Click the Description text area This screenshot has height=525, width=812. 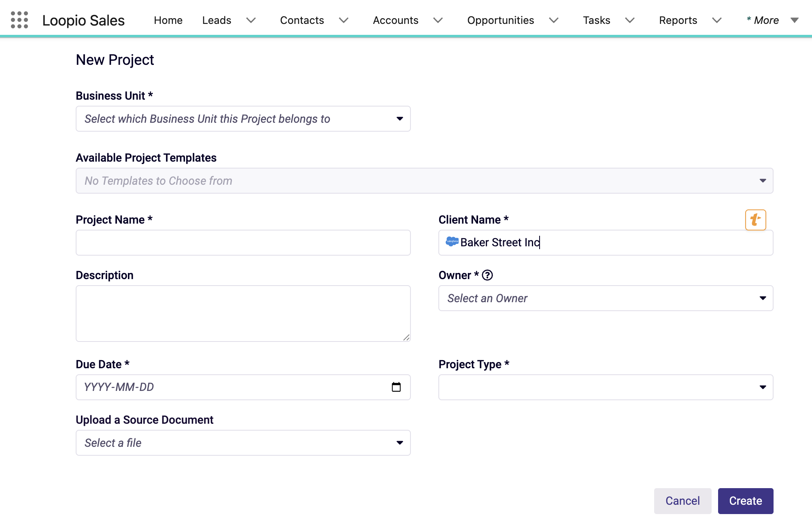(x=243, y=314)
